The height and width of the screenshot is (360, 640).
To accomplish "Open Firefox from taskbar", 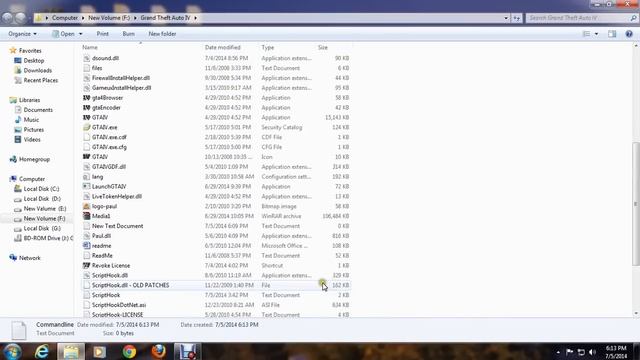I will pyautogui.click(x=158, y=351).
